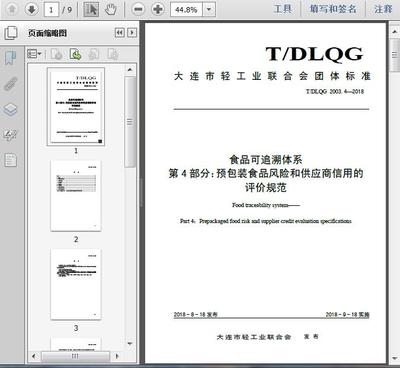Collapse the navigation pane with double-arrow button

pos(119,33)
